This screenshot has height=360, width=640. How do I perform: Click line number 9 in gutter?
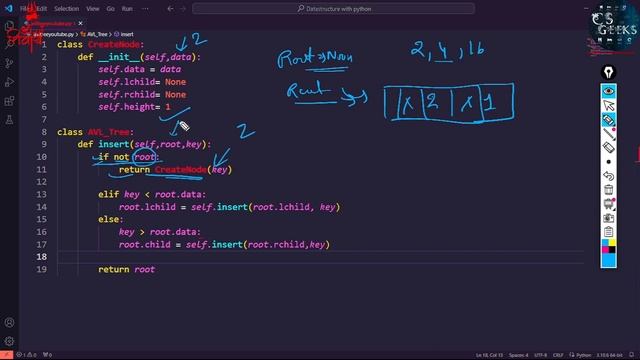pyautogui.click(x=44, y=144)
